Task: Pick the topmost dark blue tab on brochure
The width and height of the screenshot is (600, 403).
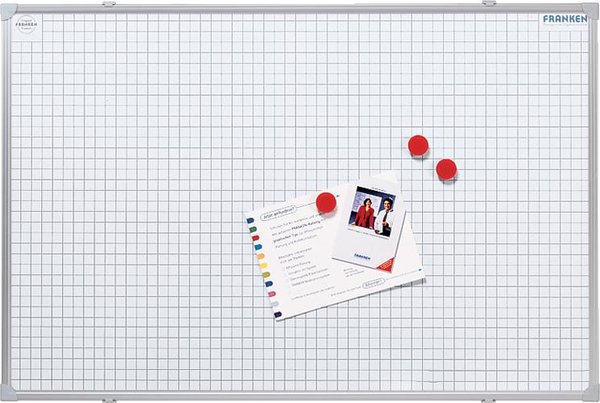Action: tap(249, 220)
